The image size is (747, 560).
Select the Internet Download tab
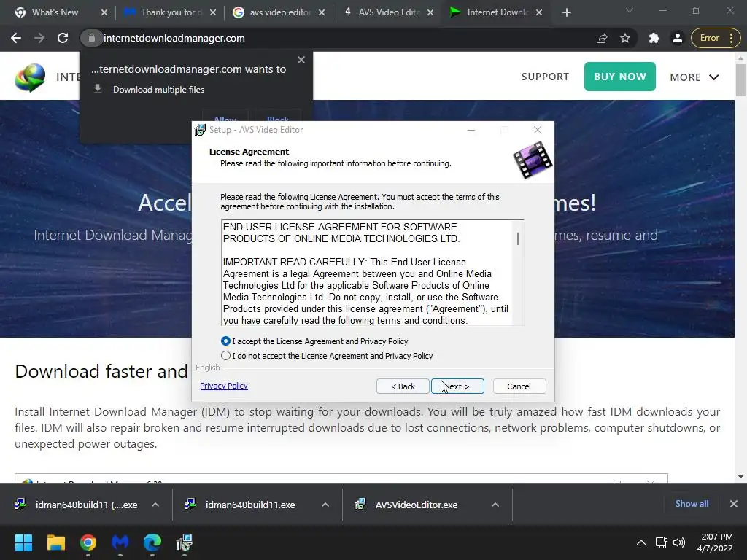coord(498,12)
